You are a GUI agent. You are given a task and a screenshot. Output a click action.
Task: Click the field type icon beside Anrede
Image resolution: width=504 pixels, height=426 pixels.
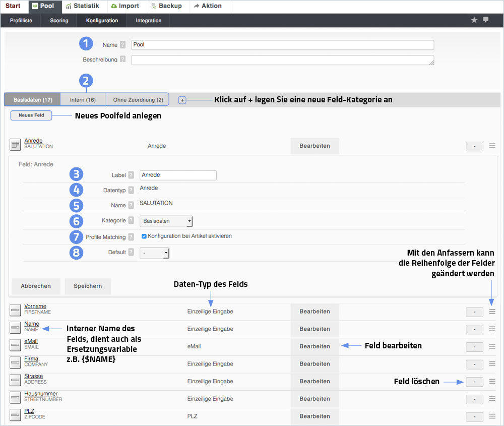coord(16,145)
